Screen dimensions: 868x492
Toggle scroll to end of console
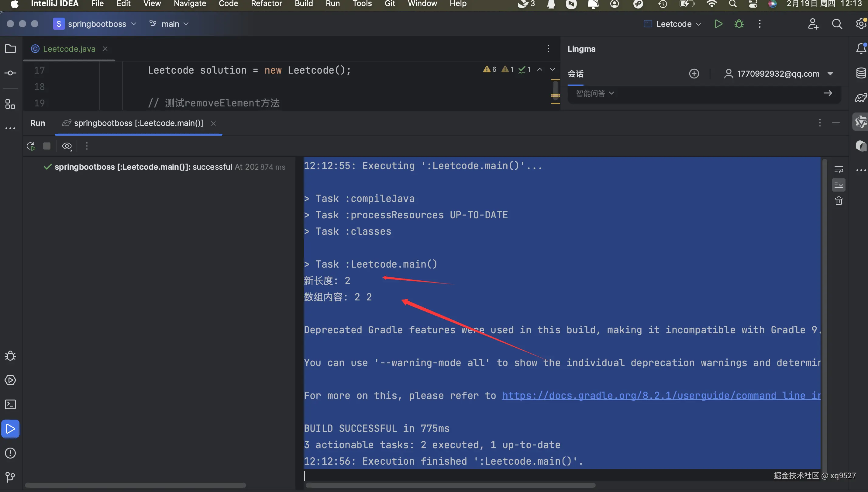[x=839, y=185]
